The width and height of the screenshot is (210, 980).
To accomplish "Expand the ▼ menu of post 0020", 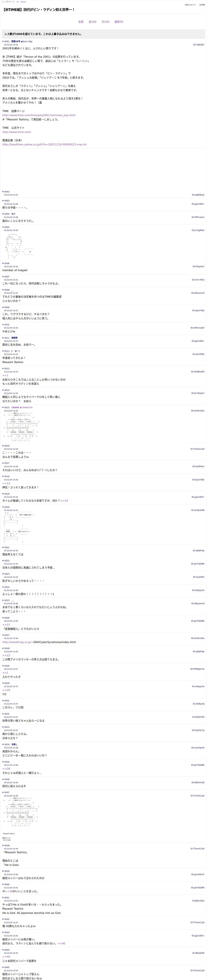I will [3, 507].
